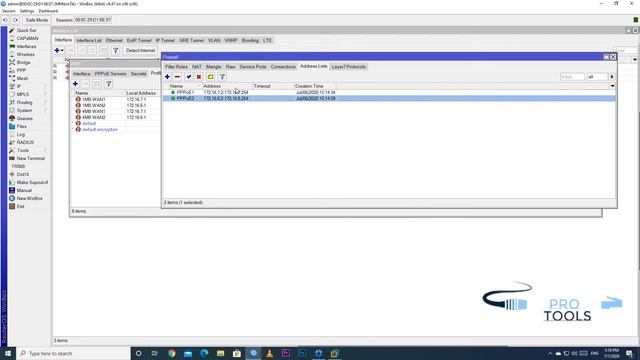Viewport: 640px width, 360px height.
Task: Switch to the NAT tab
Action: coord(197,67)
